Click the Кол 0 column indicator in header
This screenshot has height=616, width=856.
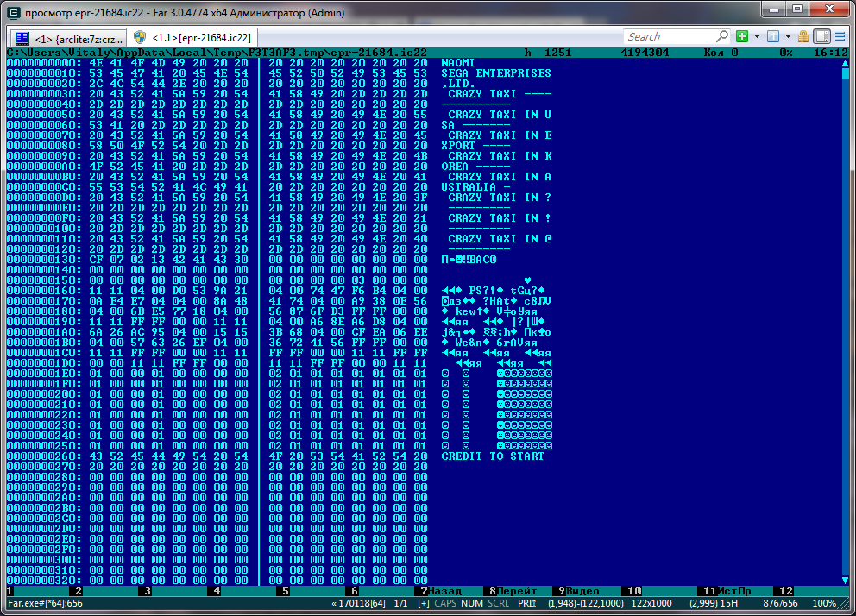coord(721,53)
